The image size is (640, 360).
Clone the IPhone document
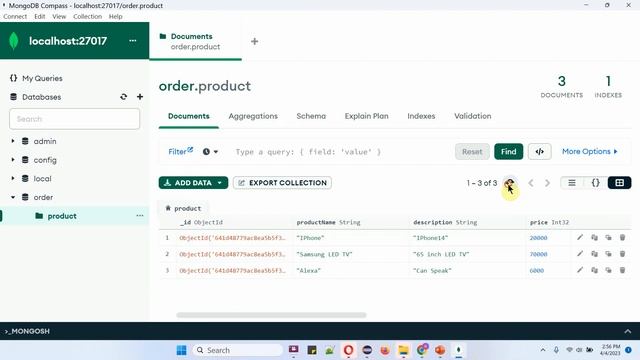(x=609, y=238)
